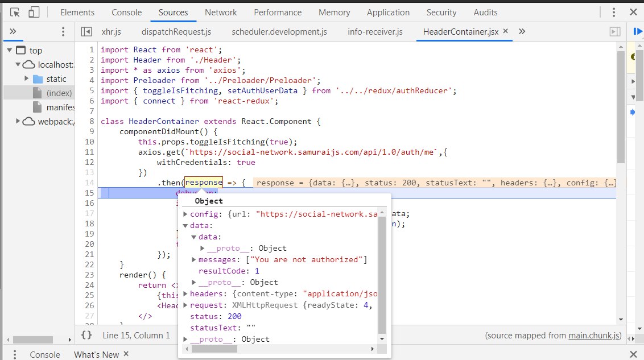
Task: Expand the config property in popup
Action: point(185,214)
